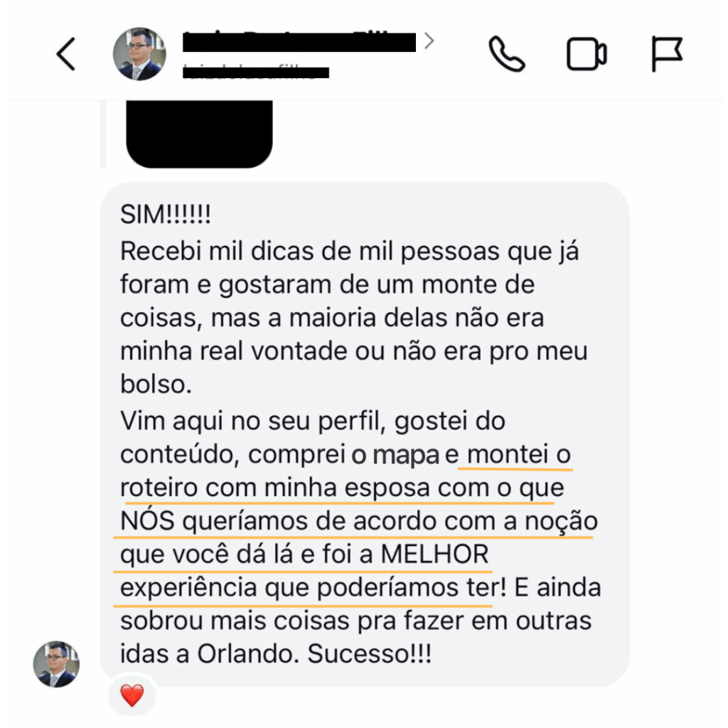This screenshot has height=728, width=728.
Task: Flag this conversation with the flag icon
Action: pos(667,54)
